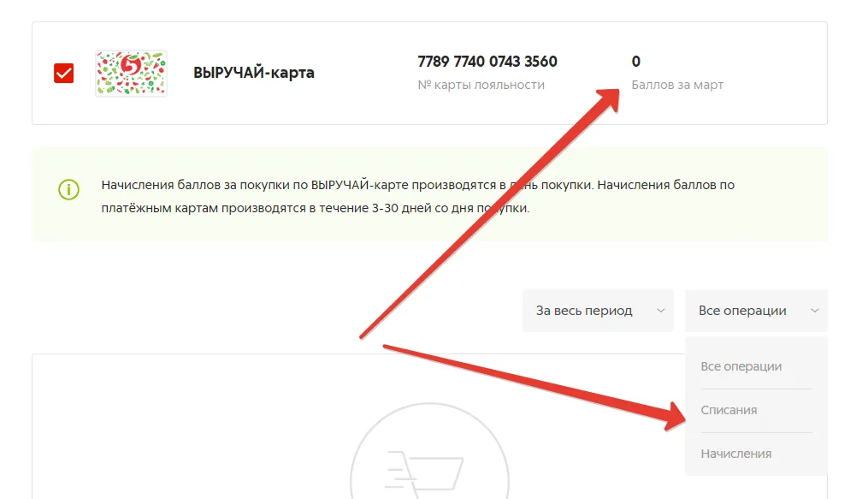Click the 0 points balance value

point(636,62)
